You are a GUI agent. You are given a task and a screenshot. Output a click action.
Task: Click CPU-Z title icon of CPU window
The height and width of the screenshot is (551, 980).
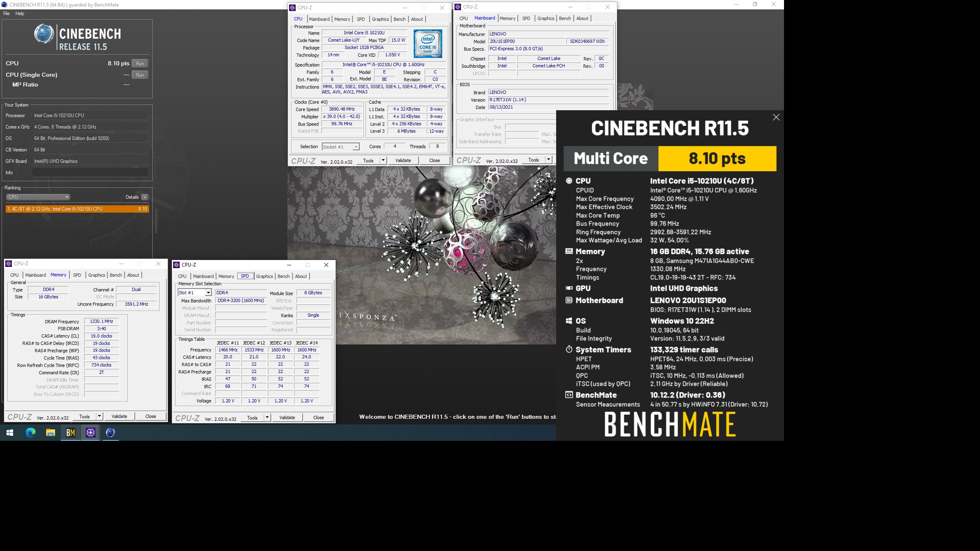pos(292,8)
